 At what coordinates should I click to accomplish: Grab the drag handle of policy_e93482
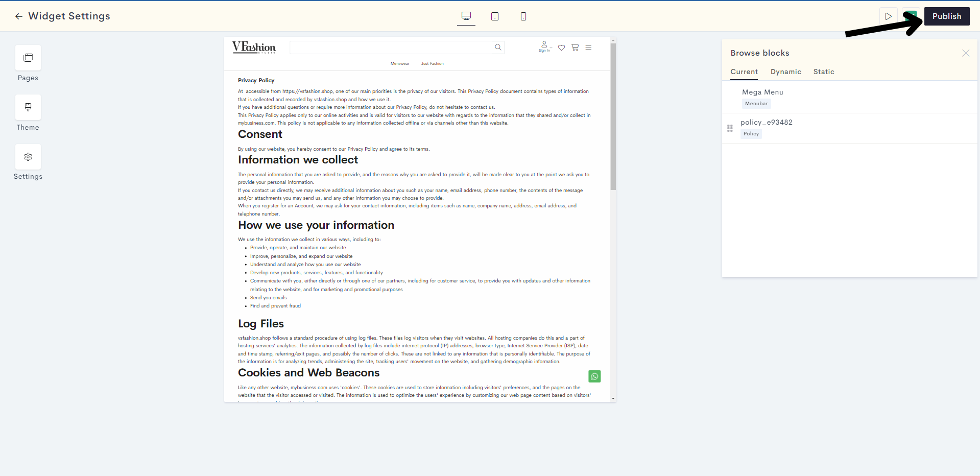(x=730, y=128)
